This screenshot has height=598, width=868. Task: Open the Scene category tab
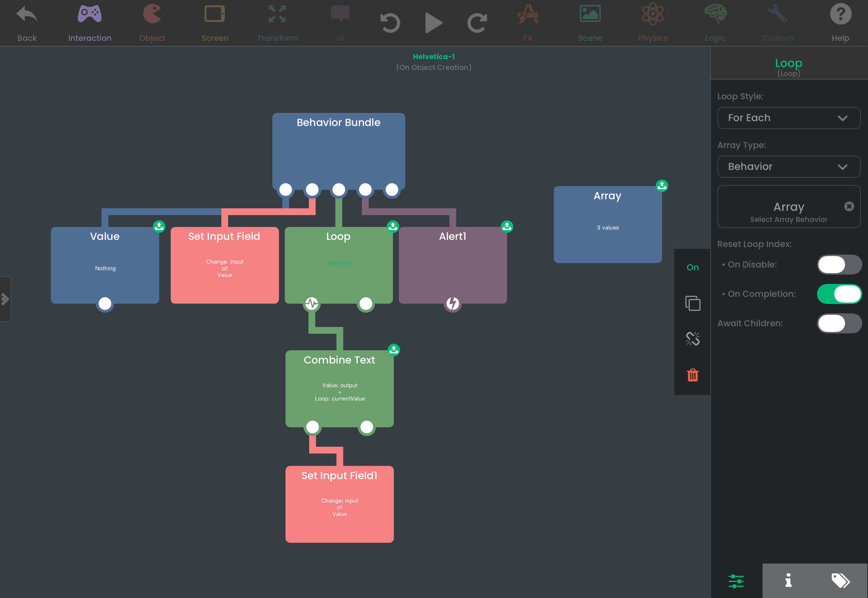click(x=590, y=23)
